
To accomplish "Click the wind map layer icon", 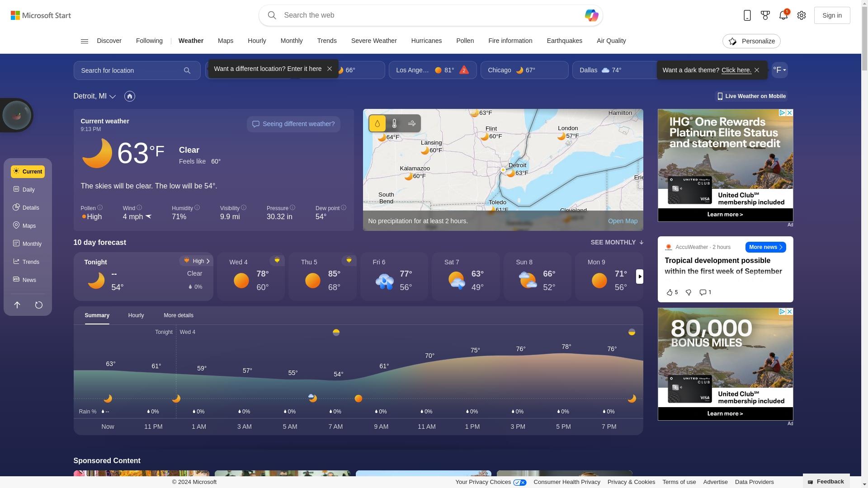I will click(411, 123).
